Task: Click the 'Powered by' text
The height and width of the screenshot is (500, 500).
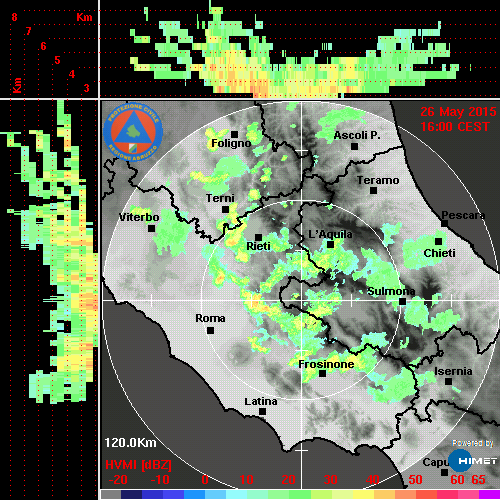Action: point(473,443)
